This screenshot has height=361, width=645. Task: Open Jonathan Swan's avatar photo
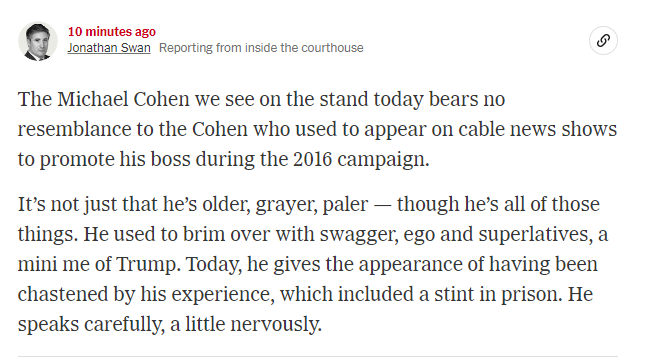(38, 42)
